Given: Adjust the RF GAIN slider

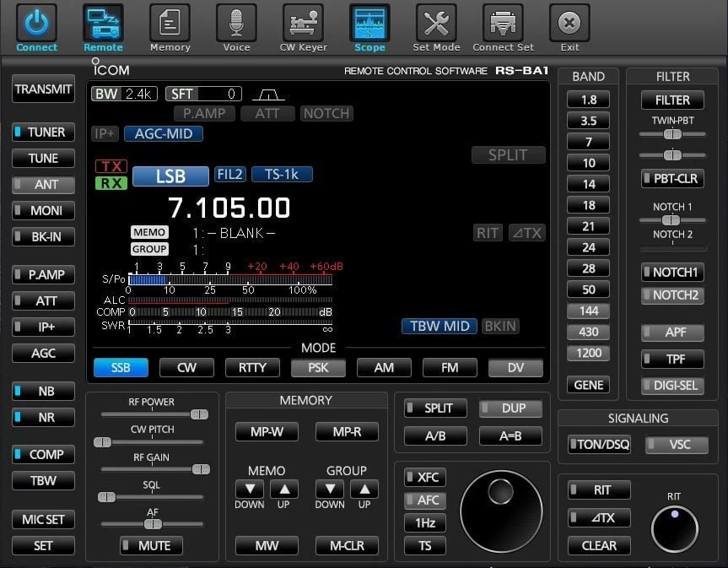Looking at the screenshot, I should coord(201,469).
